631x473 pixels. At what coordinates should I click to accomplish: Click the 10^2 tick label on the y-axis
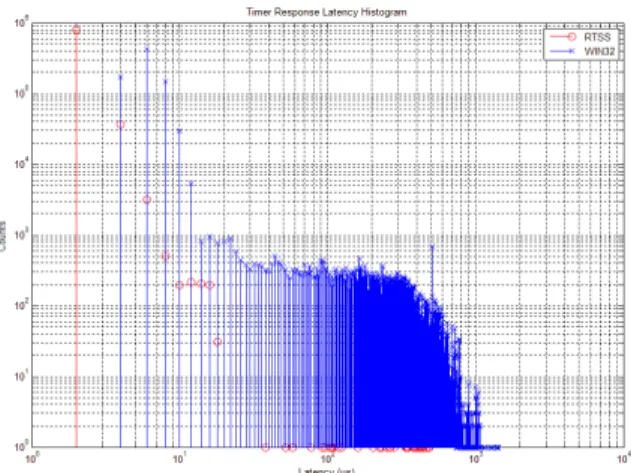pos(21,305)
